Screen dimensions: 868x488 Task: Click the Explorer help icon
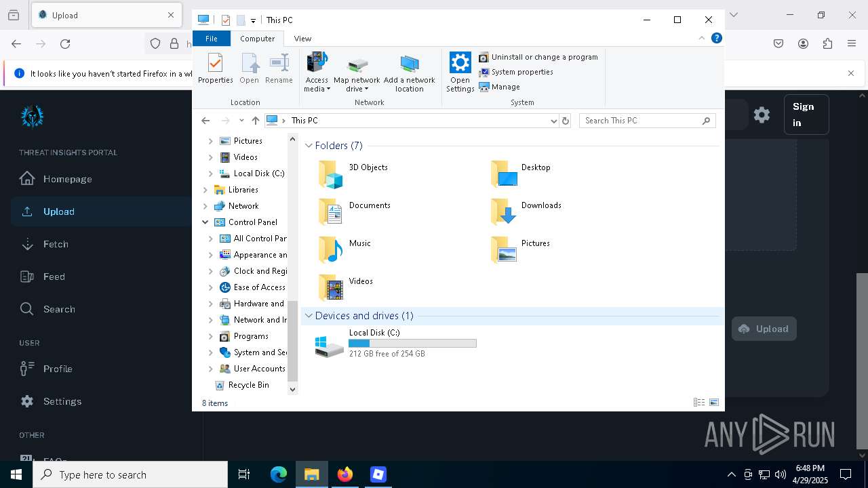click(716, 38)
